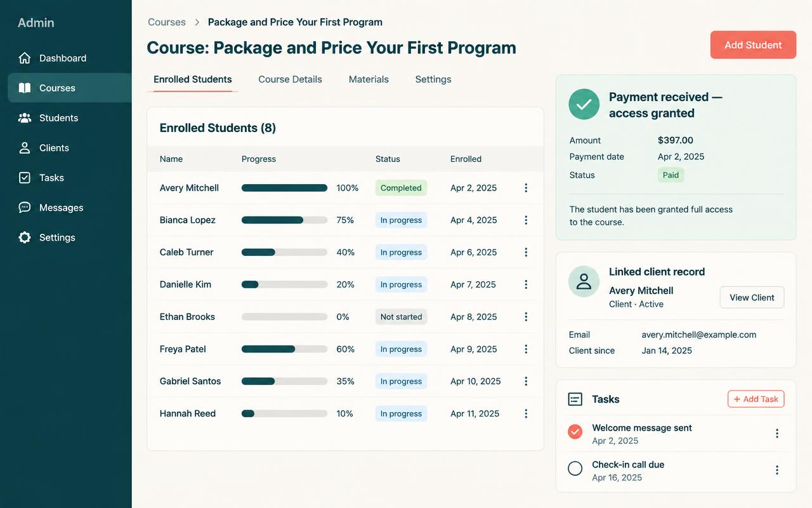Open options menu for Welcome message task
Image resolution: width=812 pixels, height=508 pixels.
(777, 433)
